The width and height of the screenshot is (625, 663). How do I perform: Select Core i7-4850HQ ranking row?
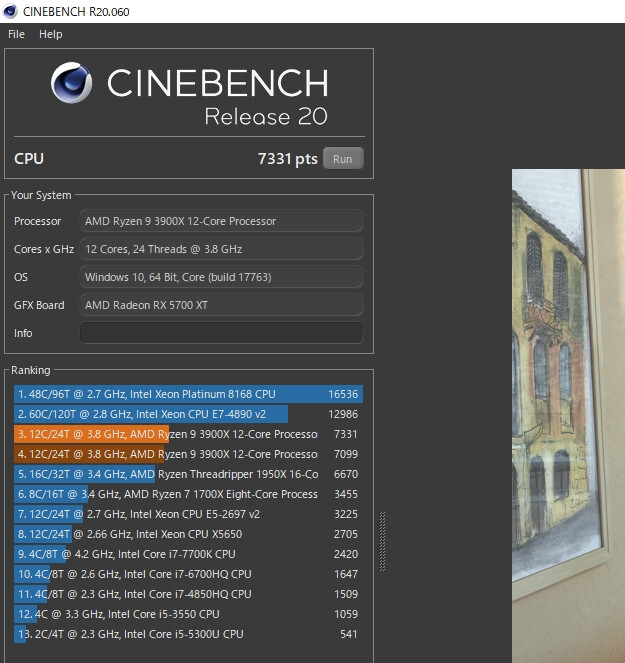pos(188,594)
